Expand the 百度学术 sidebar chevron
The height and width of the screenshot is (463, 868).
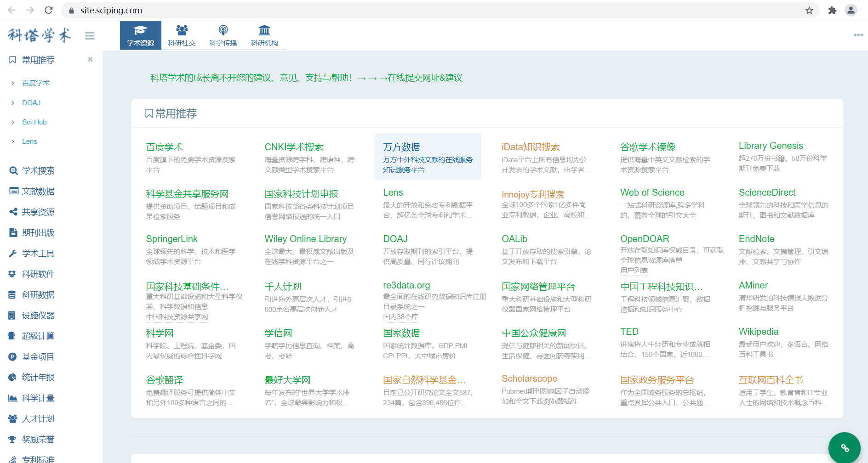tap(13, 83)
